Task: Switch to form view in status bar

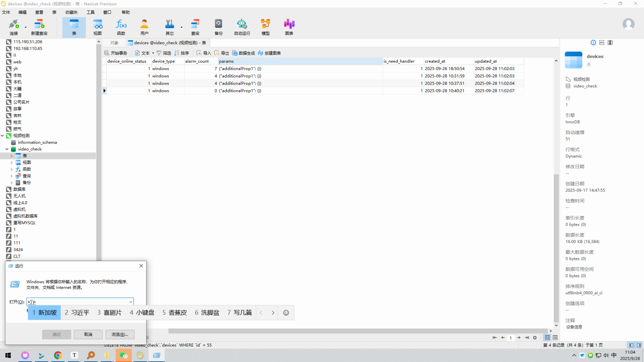Action: [x=555, y=338]
